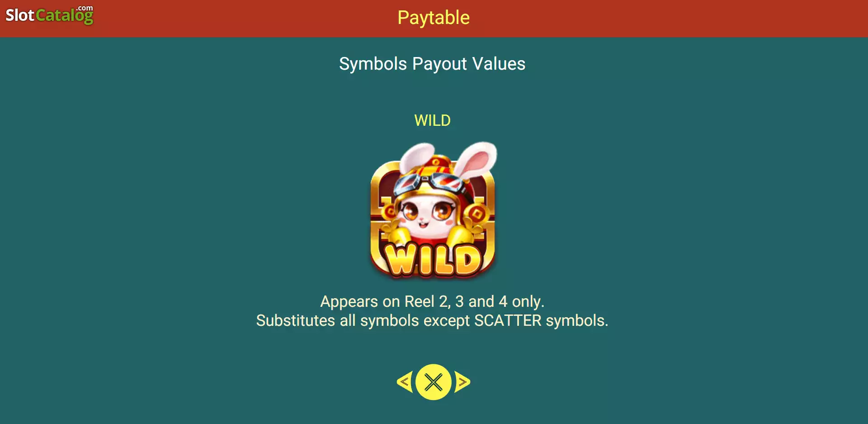The height and width of the screenshot is (424, 868).
Task: Click the golden WILD lettering on symbol
Action: coord(433,259)
